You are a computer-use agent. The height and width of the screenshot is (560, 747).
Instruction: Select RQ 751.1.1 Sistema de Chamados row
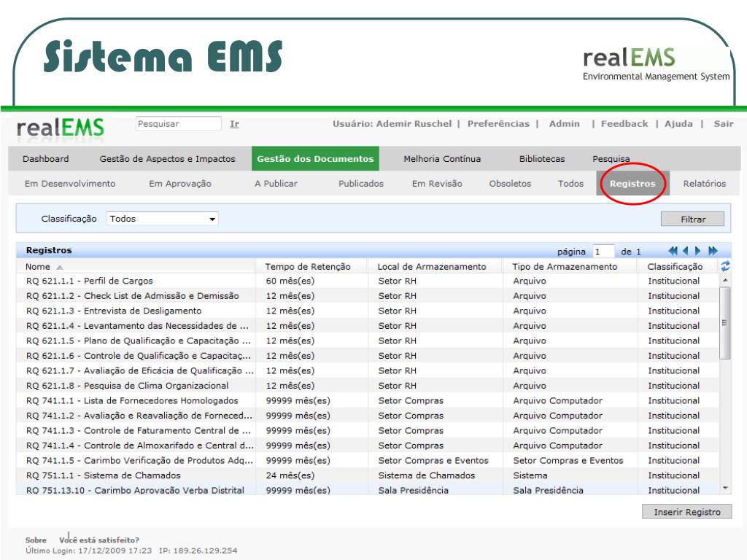368,475
